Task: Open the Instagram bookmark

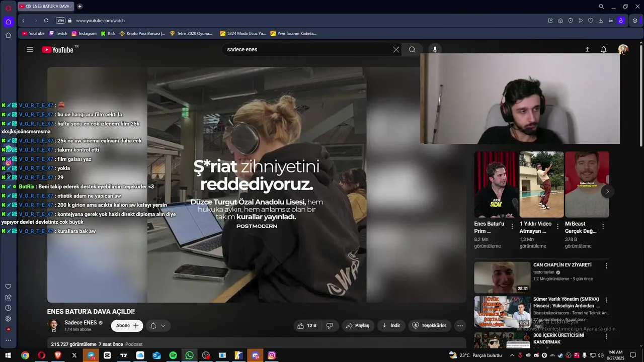Action: pos(84,34)
